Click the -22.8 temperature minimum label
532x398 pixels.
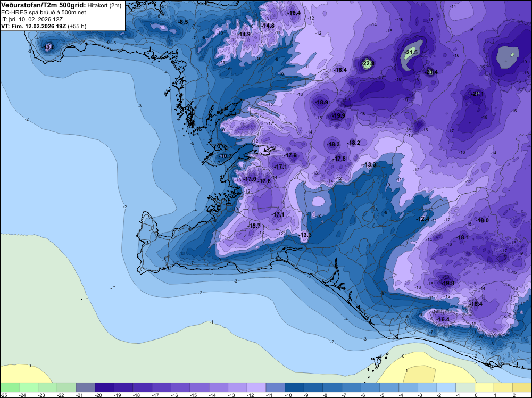point(368,63)
